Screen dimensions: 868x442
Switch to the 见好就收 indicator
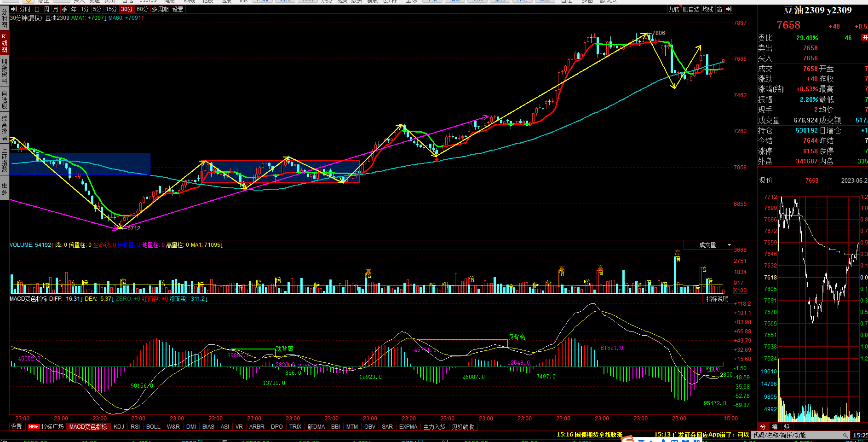click(x=463, y=427)
